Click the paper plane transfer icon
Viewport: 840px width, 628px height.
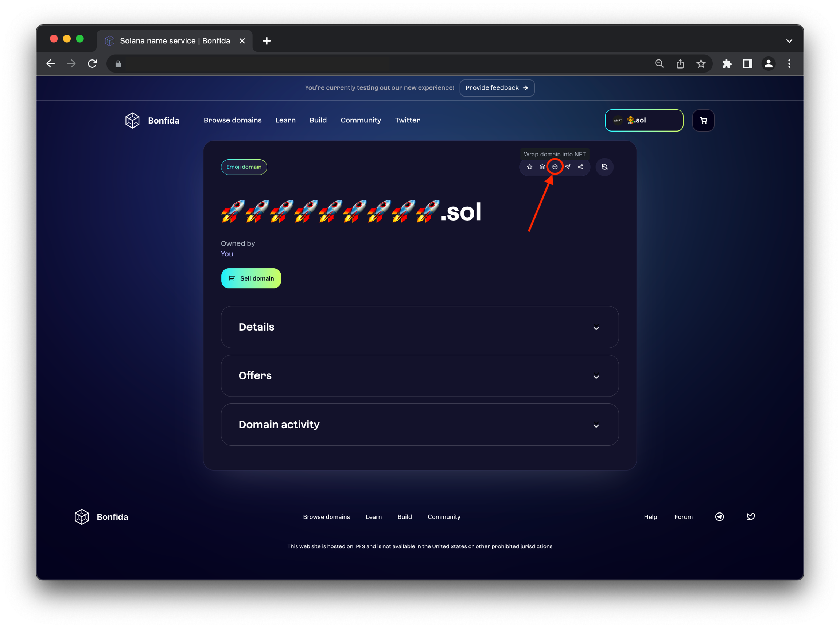(568, 167)
